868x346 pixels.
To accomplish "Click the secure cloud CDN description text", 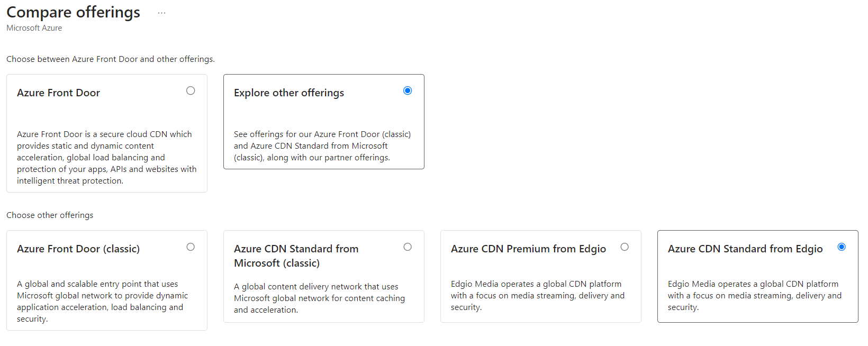I will (107, 158).
